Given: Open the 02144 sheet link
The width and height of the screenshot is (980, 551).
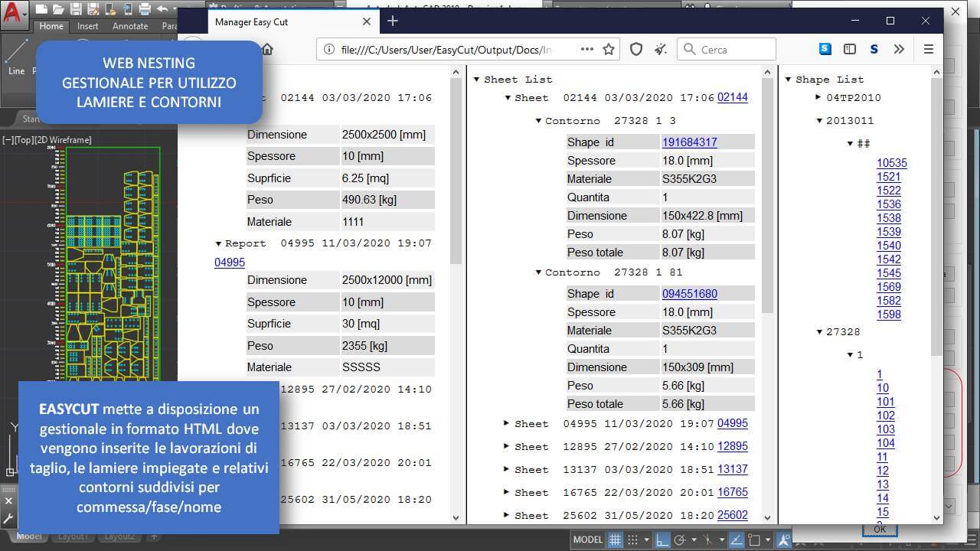Looking at the screenshot, I should click(x=733, y=97).
